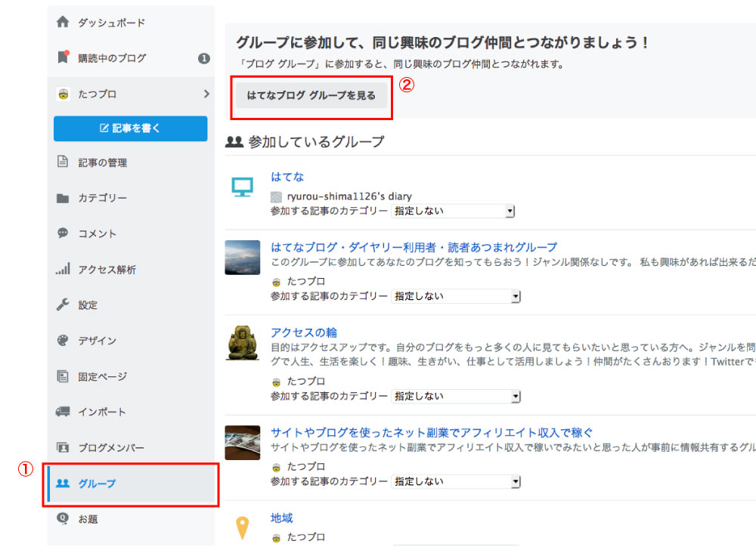Click はてなブログ グループを見る button

pos(311,95)
